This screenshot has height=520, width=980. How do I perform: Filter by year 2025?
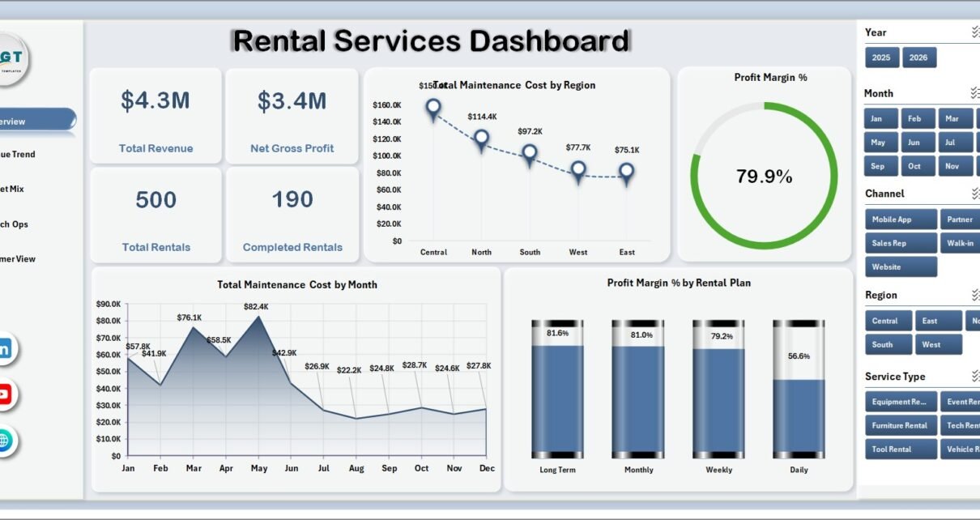pyautogui.click(x=881, y=58)
